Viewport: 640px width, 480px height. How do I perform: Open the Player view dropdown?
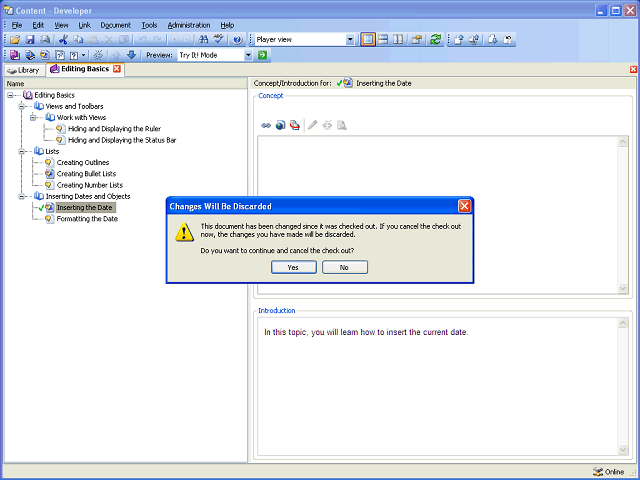point(350,40)
